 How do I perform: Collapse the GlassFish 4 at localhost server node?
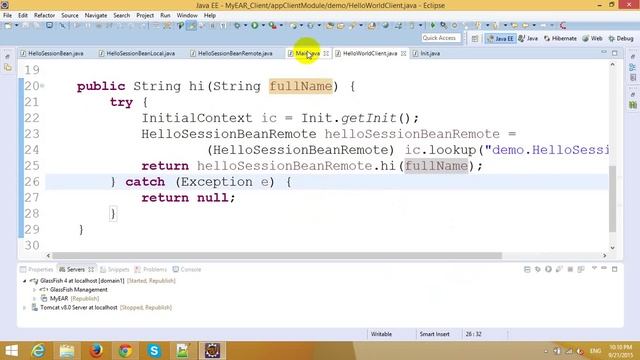(x=24, y=281)
